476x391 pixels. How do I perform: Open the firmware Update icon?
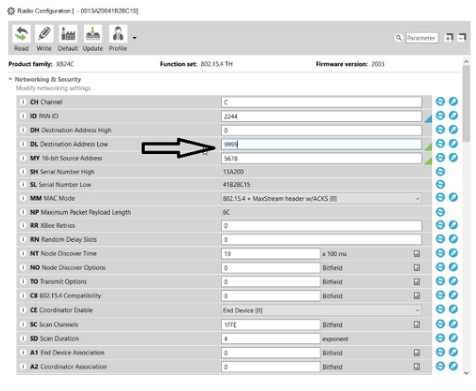(93, 34)
